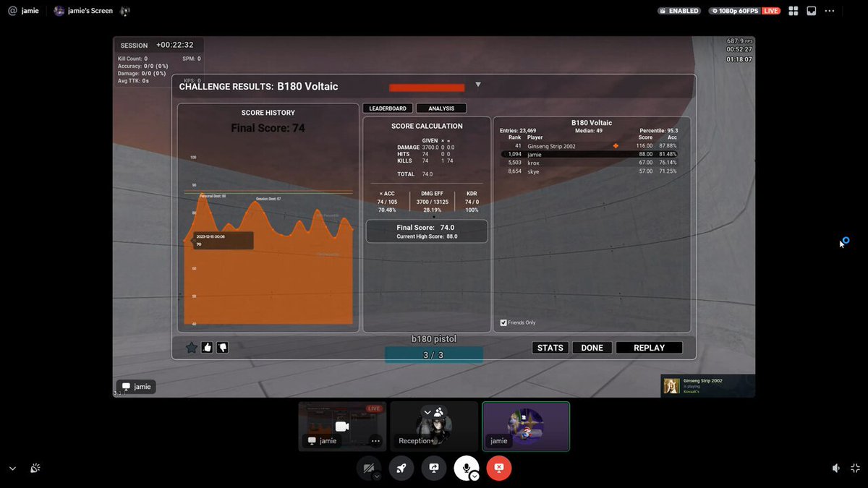The width and height of the screenshot is (868, 488).
Task: Uncheck the Friends Only checkbox
Action: click(x=503, y=322)
